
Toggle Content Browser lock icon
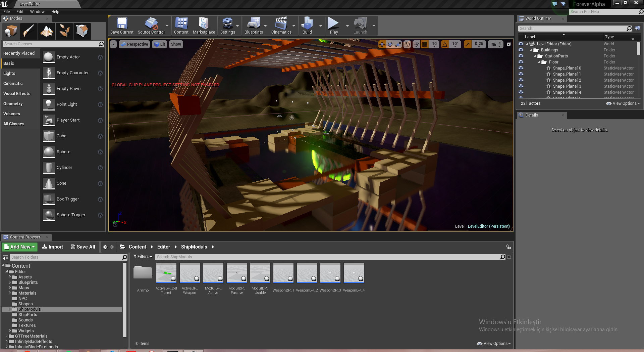point(508,247)
